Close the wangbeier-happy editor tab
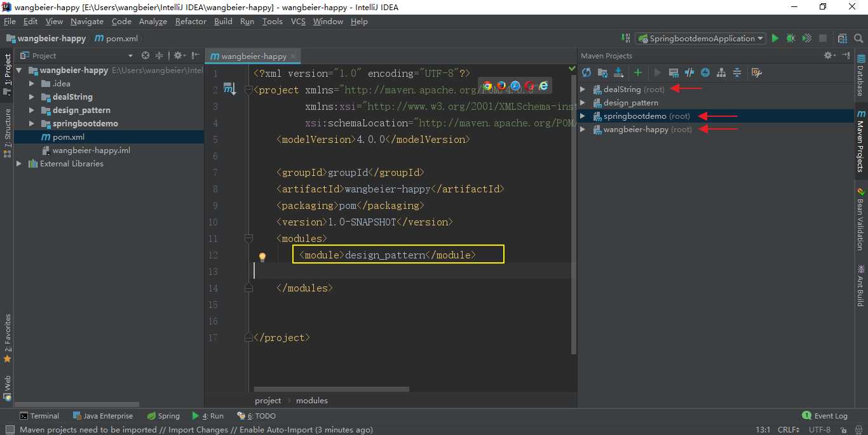Viewport: 868px width, 435px height. click(x=294, y=56)
